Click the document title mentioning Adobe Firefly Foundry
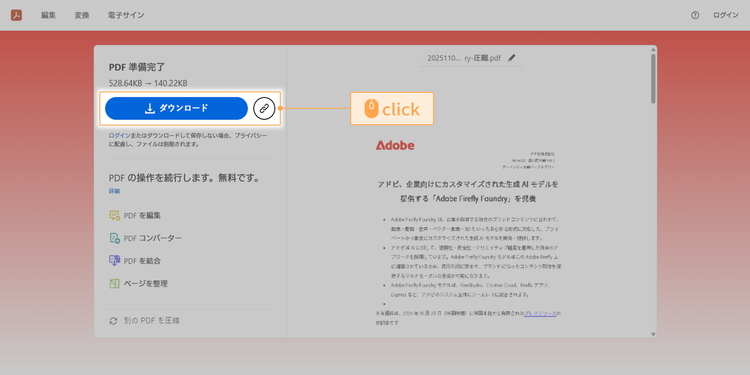The image size is (750, 375). pyautogui.click(x=467, y=191)
